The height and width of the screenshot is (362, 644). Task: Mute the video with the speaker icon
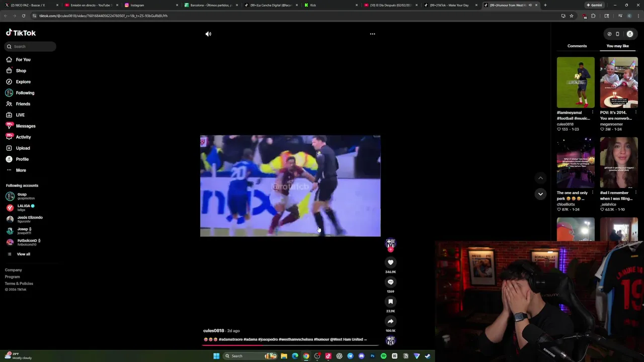[x=208, y=34]
